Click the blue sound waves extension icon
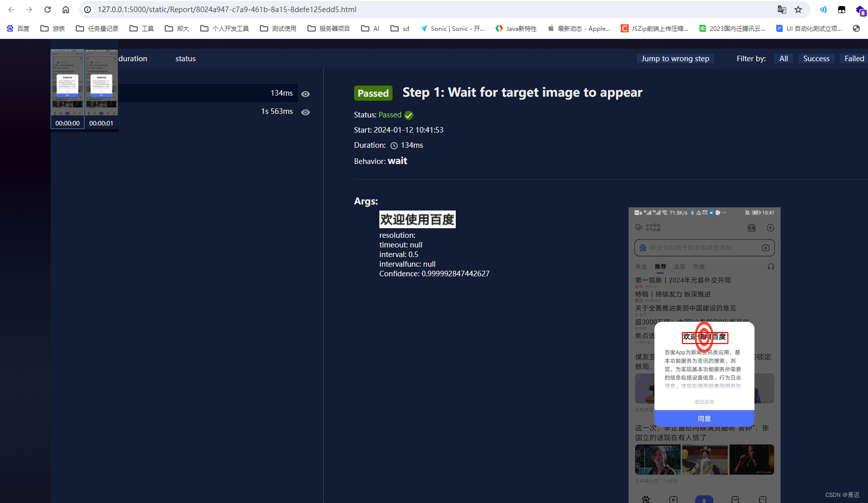The width and height of the screenshot is (868, 503). [x=823, y=10]
